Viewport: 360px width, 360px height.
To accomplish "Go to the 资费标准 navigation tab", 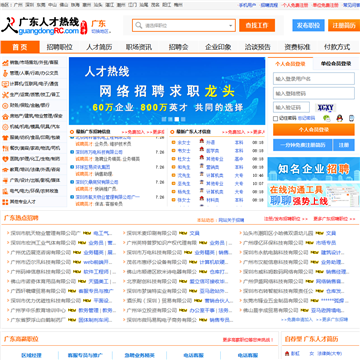I will click(x=297, y=47).
